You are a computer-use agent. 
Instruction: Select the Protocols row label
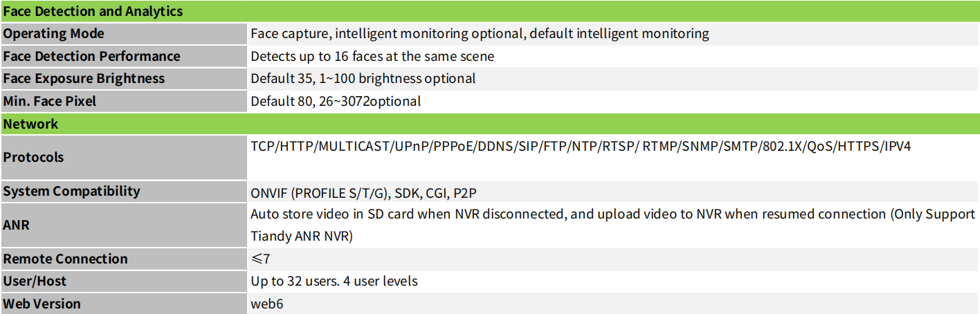pyautogui.click(x=33, y=157)
